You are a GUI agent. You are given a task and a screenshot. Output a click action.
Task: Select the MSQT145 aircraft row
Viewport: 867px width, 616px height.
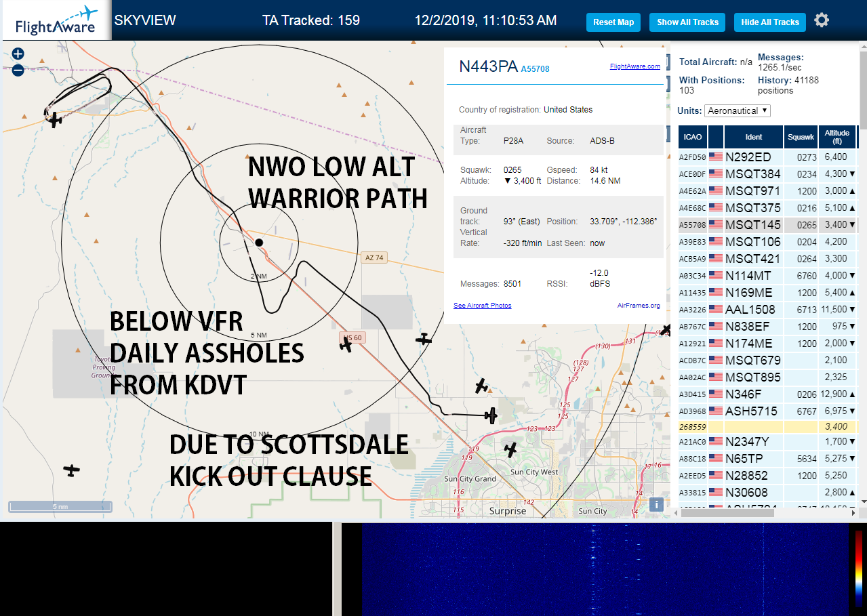tap(768, 224)
